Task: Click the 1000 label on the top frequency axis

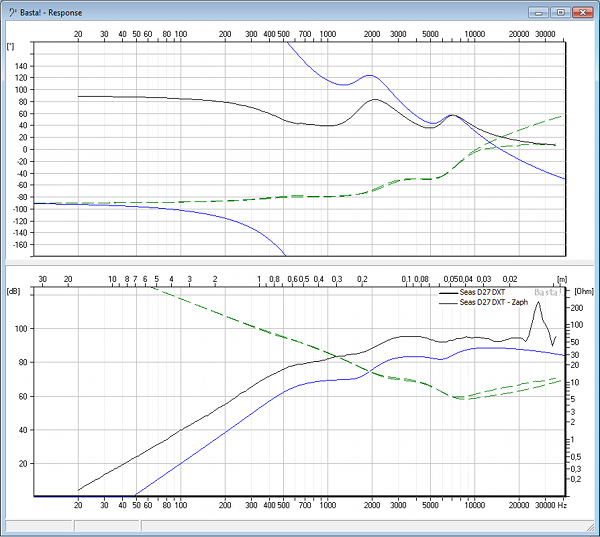Action: tap(327, 34)
